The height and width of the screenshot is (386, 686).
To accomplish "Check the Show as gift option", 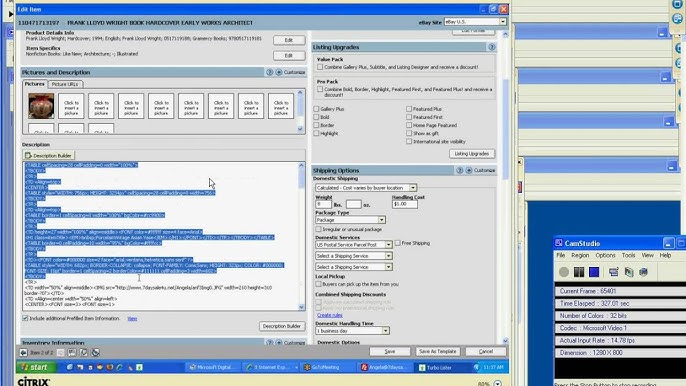I will tap(409, 133).
